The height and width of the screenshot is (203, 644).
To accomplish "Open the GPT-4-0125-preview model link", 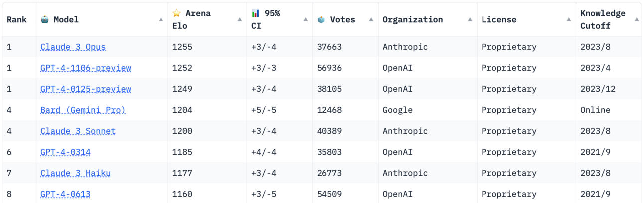I will 86,89.
